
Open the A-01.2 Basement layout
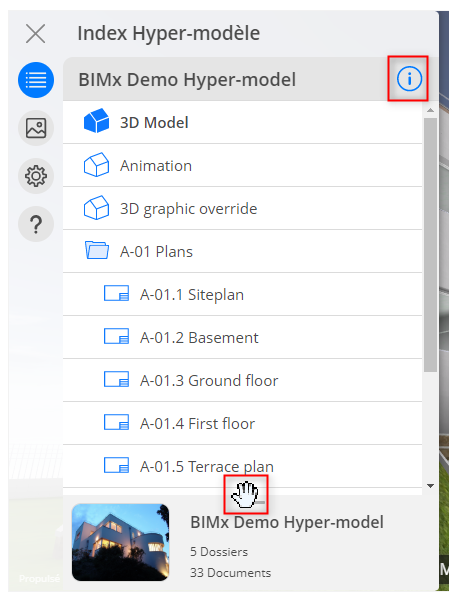click(x=242, y=337)
